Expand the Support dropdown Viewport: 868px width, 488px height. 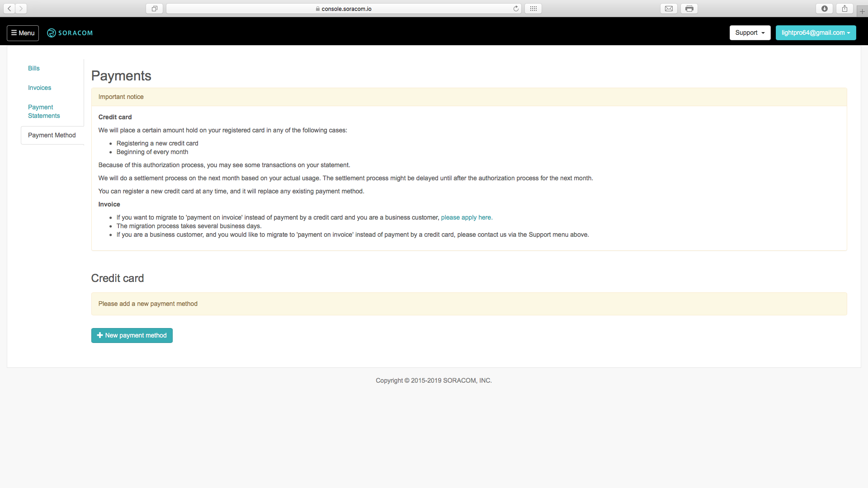coord(750,33)
